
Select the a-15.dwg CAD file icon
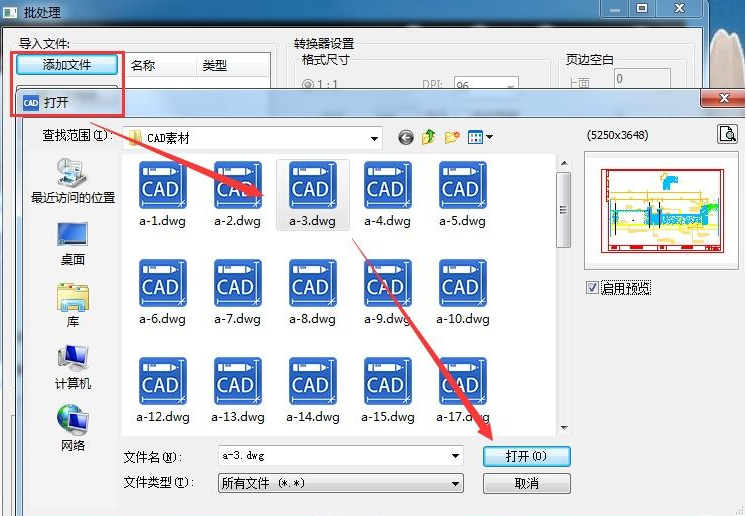point(387,381)
